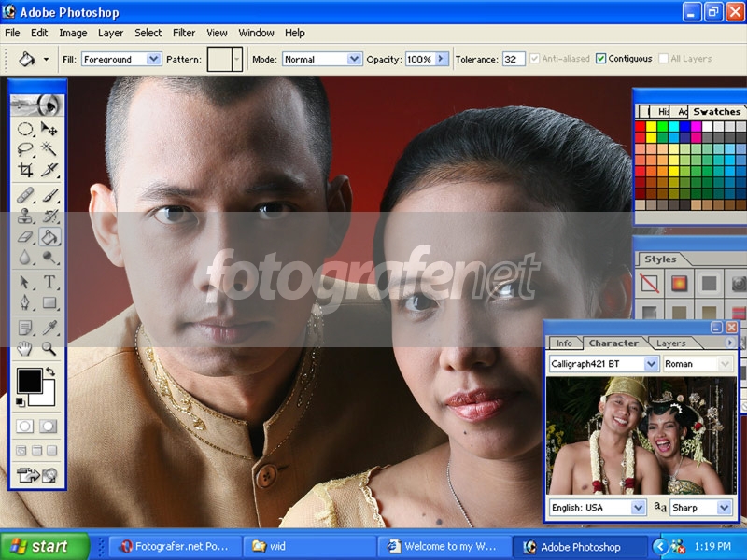Switch to the Swatches tab
This screenshot has height=560, width=747.
[x=716, y=112]
